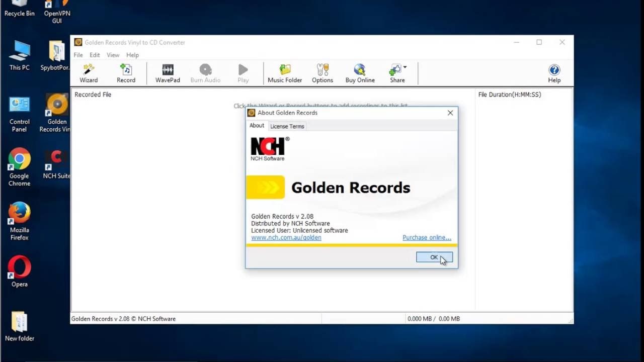Launch the Wizard toolbar icon

click(89, 73)
